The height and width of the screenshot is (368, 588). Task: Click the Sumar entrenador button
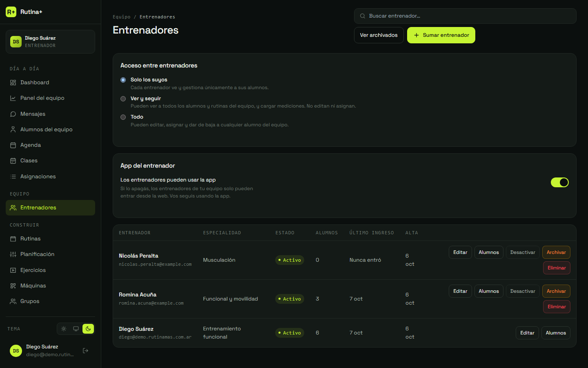point(441,35)
